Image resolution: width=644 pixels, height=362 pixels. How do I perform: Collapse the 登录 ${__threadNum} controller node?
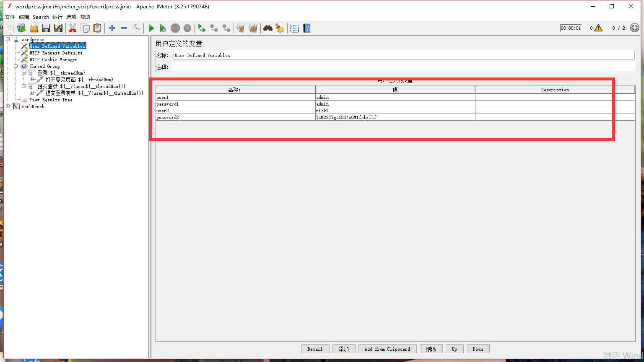pyautogui.click(x=24, y=73)
